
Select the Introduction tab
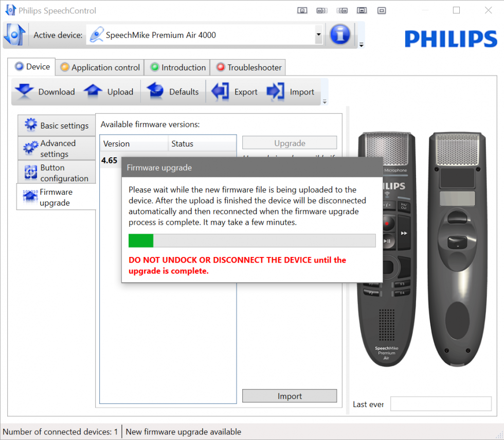click(177, 67)
